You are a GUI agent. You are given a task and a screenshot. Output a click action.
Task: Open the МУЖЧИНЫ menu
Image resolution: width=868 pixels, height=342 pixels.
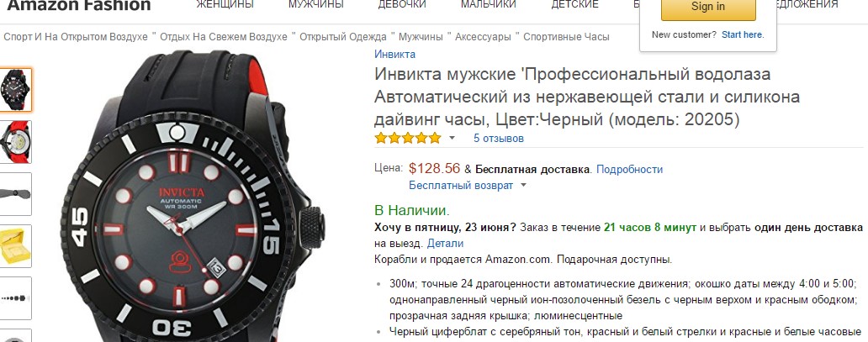click(315, 4)
